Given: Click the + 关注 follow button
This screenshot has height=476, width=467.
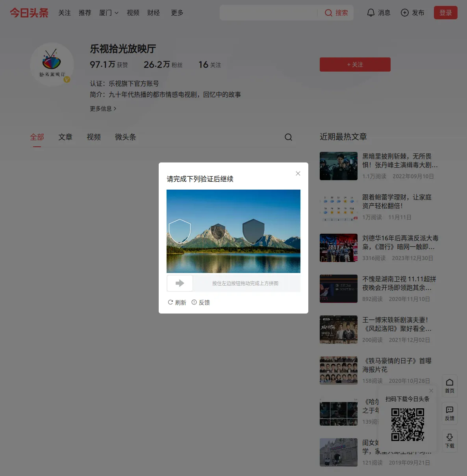Looking at the screenshot, I should 355,65.
